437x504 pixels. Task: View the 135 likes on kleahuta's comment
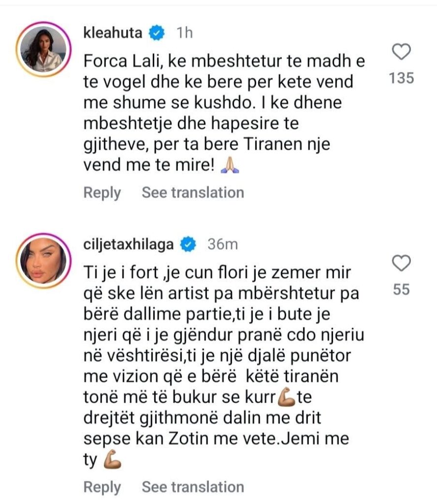pos(402,78)
